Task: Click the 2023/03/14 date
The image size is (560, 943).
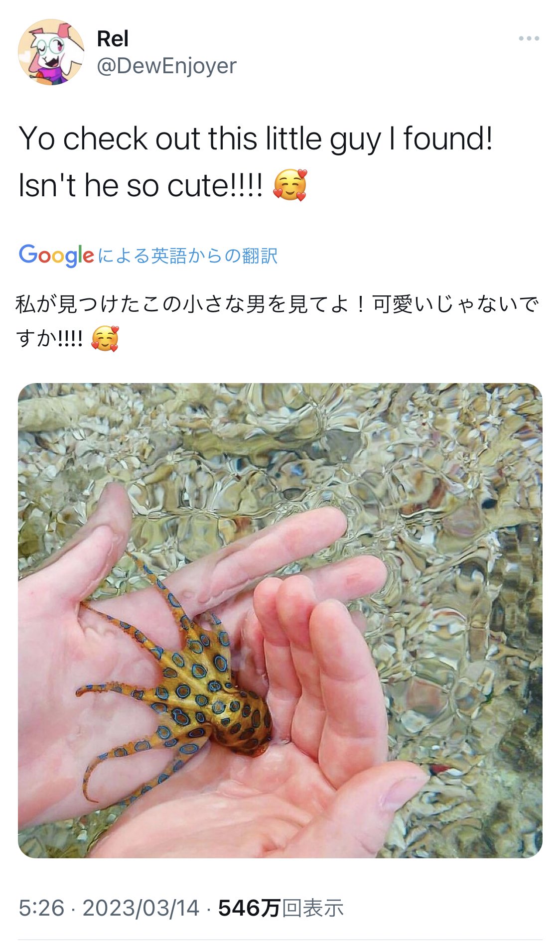Action: point(141,908)
